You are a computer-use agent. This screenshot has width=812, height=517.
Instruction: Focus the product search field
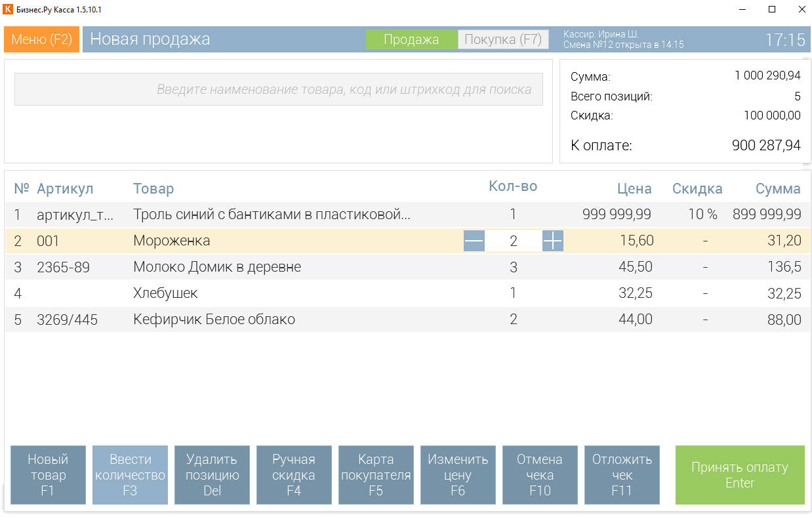click(x=279, y=89)
